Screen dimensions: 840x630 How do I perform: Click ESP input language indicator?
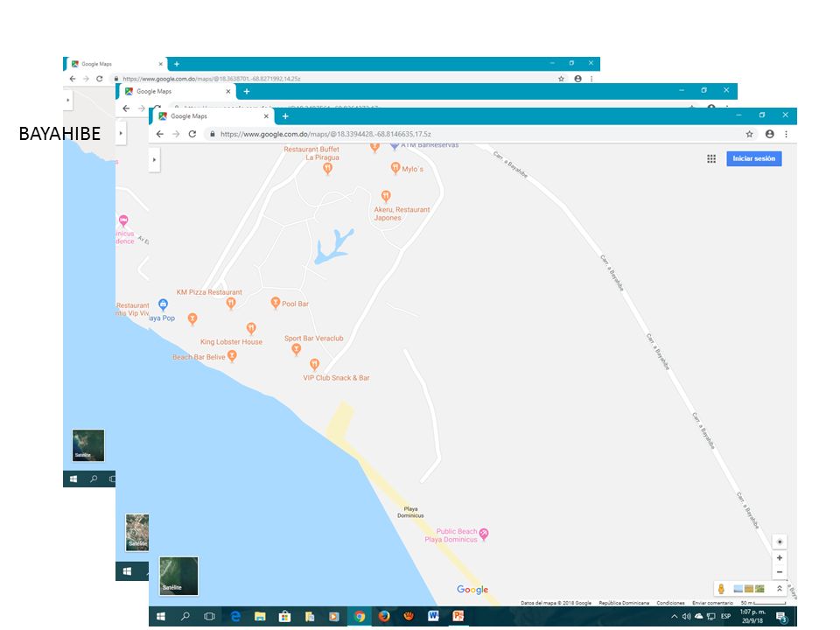[x=726, y=617]
